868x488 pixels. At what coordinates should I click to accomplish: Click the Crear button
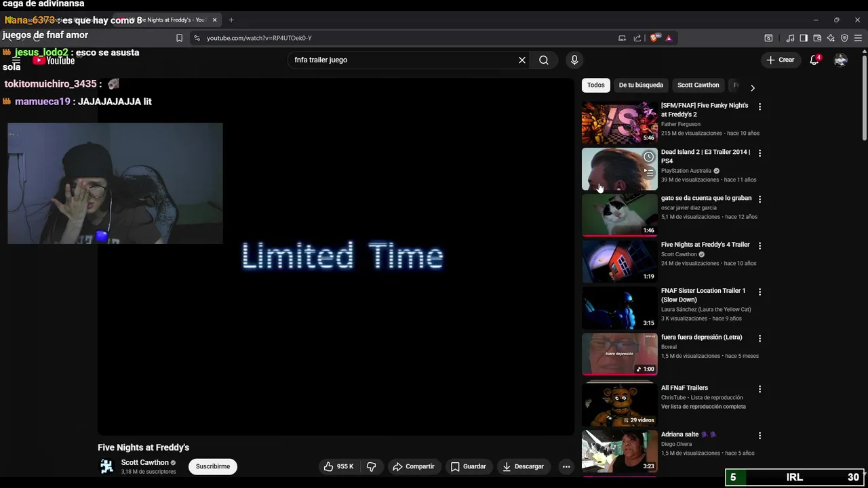point(781,60)
